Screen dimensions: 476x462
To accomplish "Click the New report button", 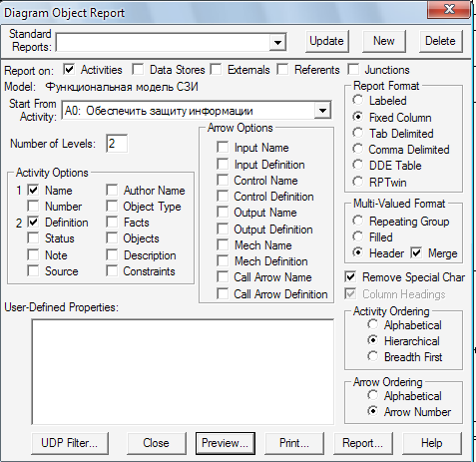I will (x=384, y=41).
